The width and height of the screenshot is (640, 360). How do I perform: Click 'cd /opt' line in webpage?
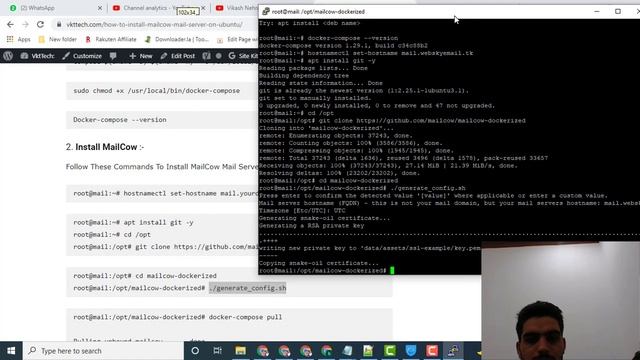[x=112, y=235]
